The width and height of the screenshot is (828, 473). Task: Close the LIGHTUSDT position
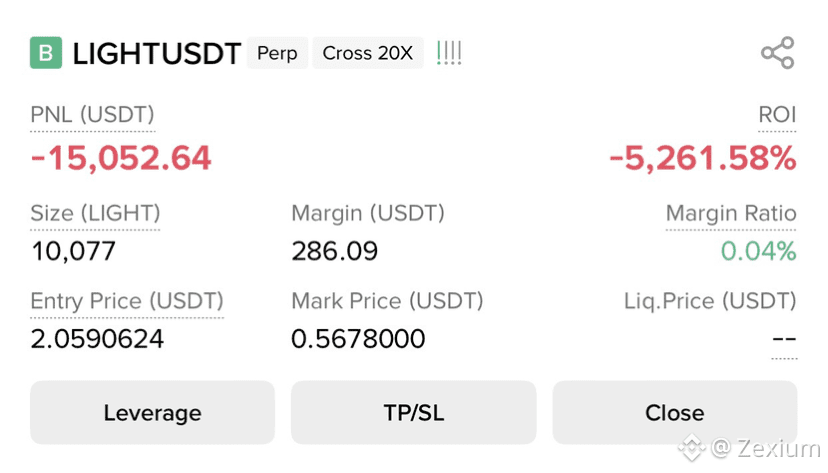coord(674,412)
